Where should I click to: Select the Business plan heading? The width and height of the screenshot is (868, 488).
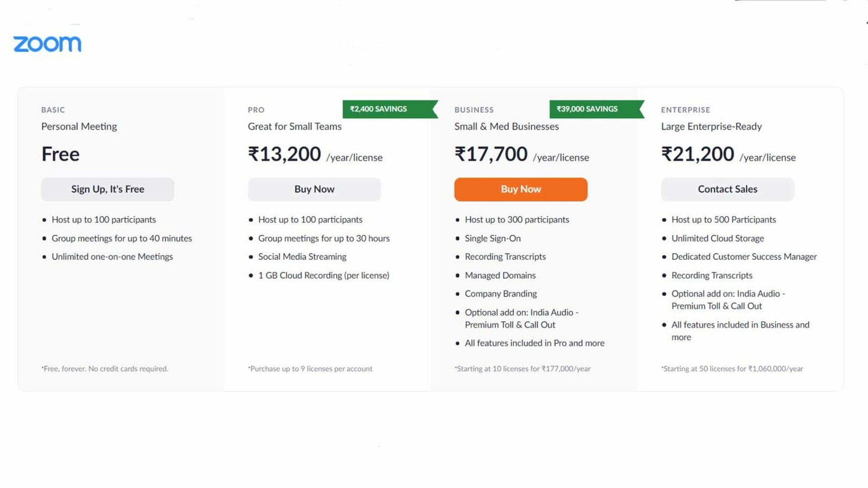474,110
